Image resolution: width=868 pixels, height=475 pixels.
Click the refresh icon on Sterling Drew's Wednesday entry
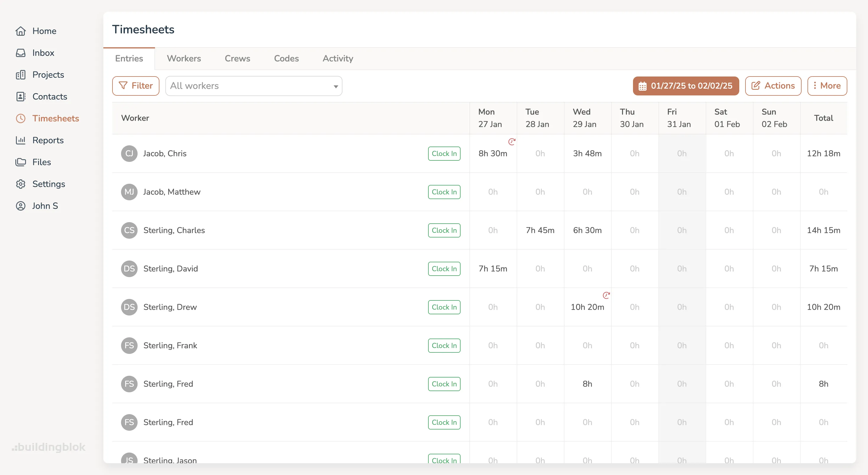[x=606, y=295]
